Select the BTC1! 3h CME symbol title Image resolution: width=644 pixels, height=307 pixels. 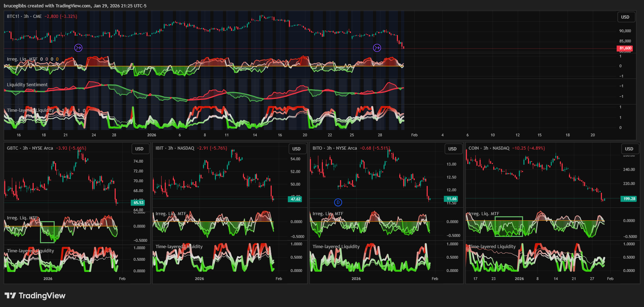[24, 16]
